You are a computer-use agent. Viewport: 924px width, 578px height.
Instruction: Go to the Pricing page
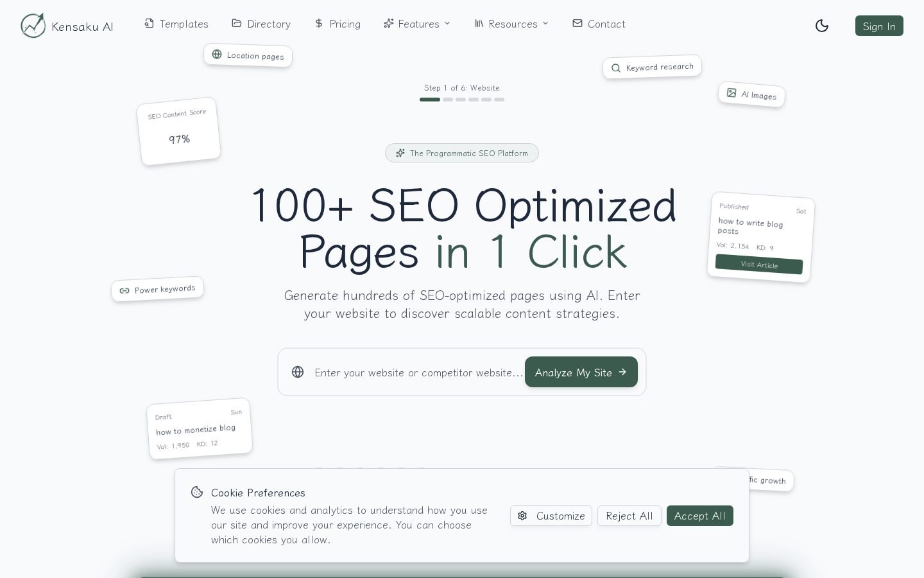pyautogui.click(x=338, y=24)
